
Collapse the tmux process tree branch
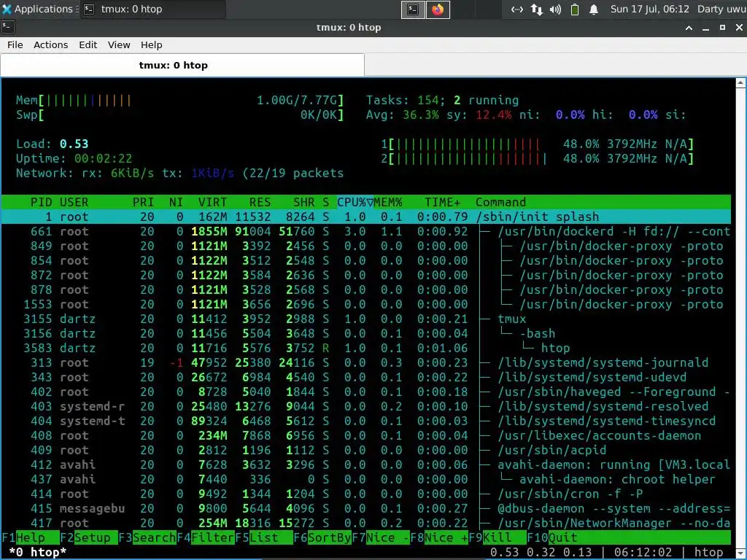[x=485, y=319]
